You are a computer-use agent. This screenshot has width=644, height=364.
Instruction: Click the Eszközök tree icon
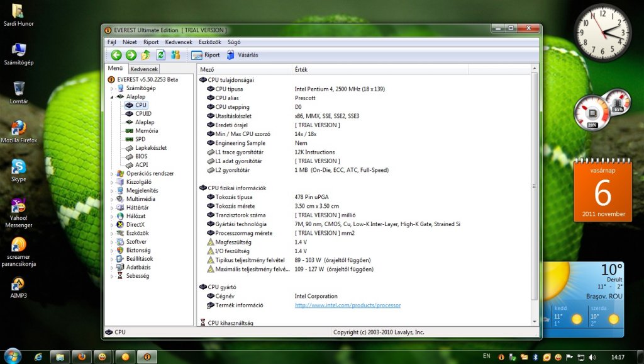point(120,233)
